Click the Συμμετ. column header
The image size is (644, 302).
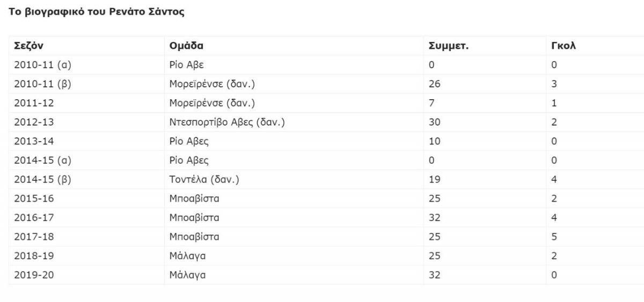[x=485, y=46]
